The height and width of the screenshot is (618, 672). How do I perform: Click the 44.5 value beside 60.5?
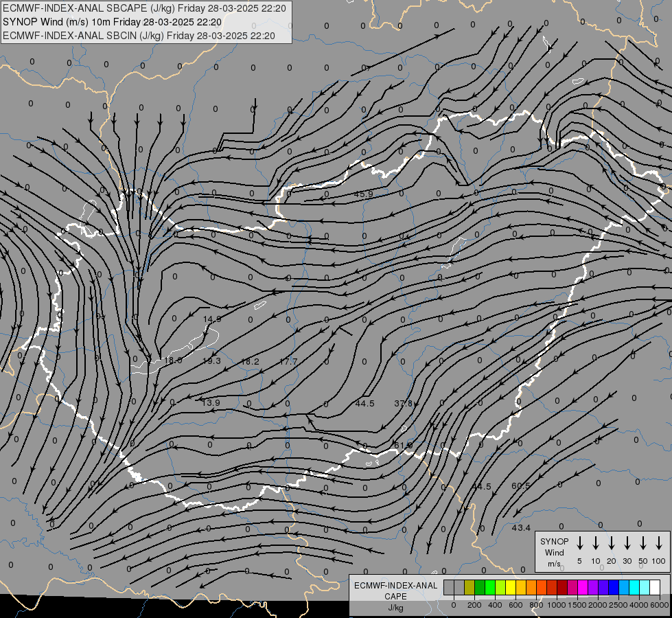481,487
